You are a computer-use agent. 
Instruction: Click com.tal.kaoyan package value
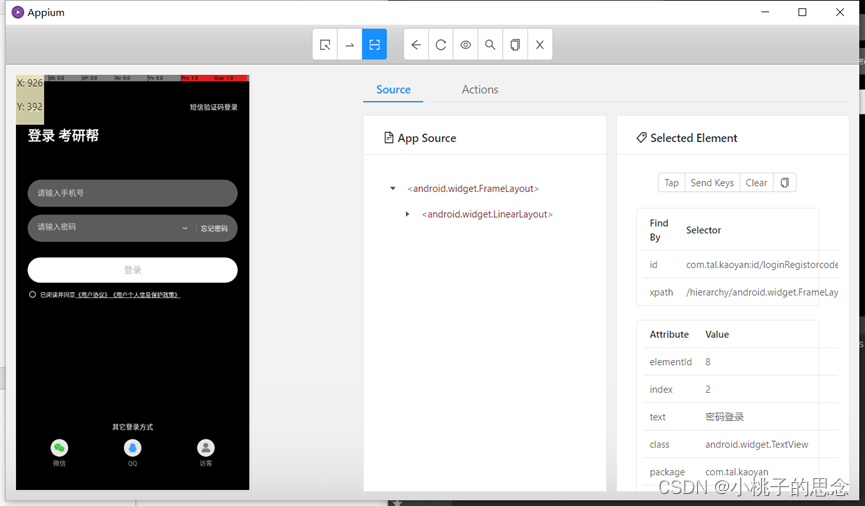pyautogui.click(x=736, y=472)
